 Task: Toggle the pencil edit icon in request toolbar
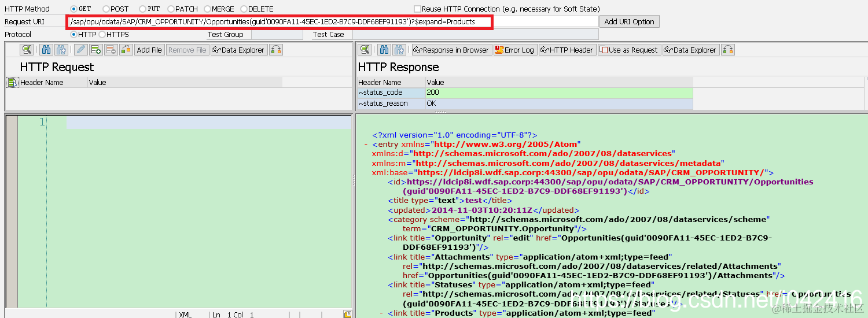82,50
